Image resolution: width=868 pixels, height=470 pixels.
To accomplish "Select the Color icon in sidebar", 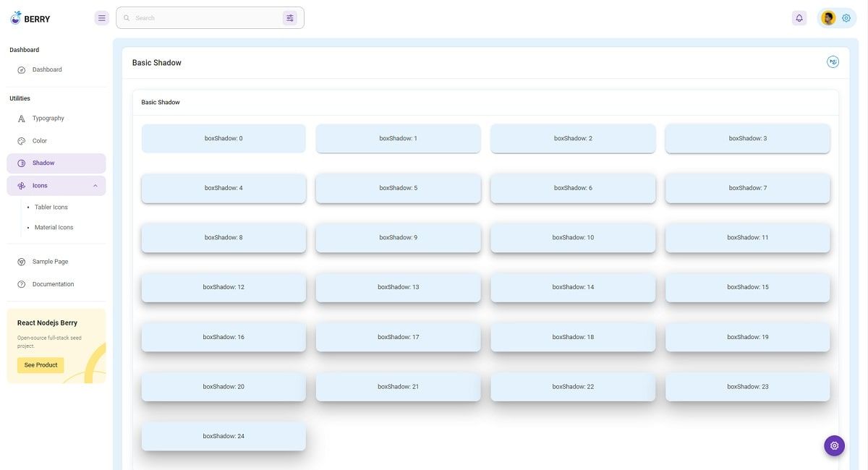I will point(20,139).
